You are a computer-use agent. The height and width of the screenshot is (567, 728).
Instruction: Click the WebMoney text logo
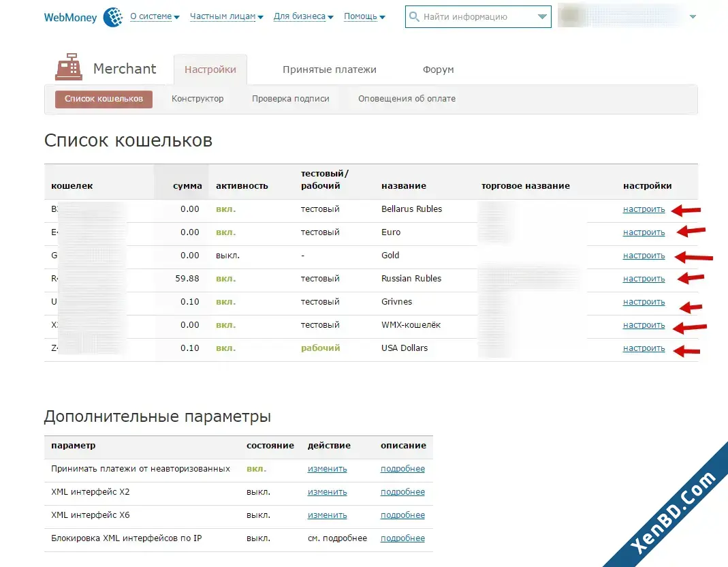pos(71,18)
